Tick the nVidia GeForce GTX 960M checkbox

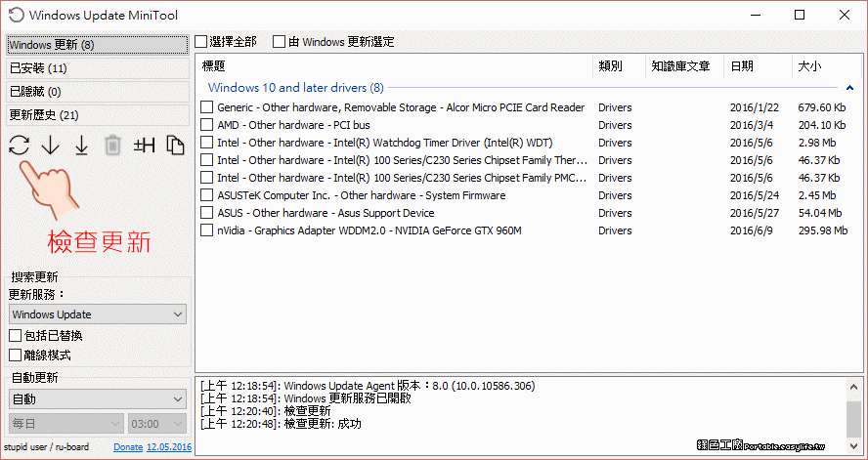tap(206, 230)
